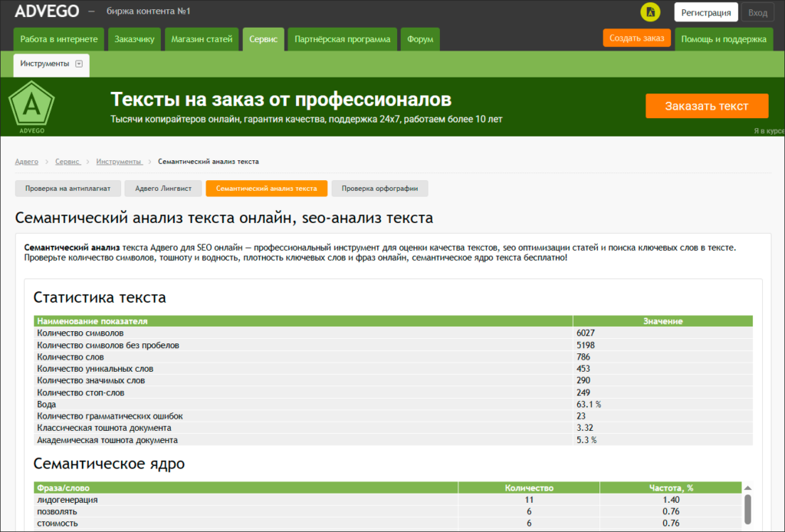This screenshot has height=532, width=785.
Task: Click the лидогенерация phrase row
Action: point(387,500)
